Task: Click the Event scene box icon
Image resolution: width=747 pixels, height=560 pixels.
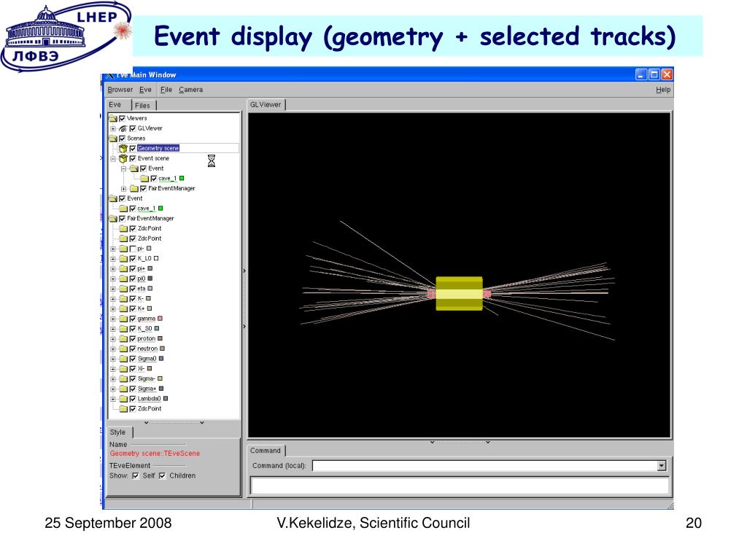Action: [x=123, y=158]
